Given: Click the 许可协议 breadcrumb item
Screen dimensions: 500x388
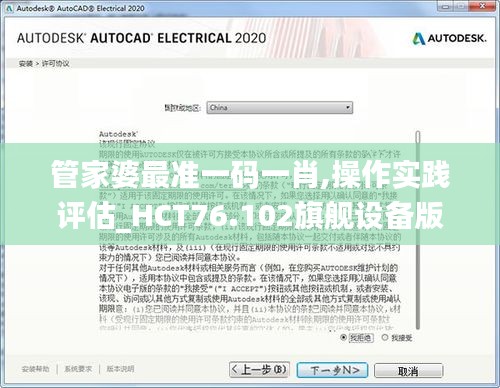Looking at the screenshot, I should [x=55, y=63].
